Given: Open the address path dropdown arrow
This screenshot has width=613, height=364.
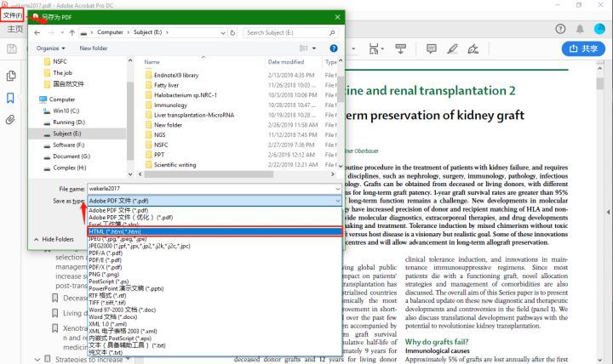Looking at the screenshot, I should coord(223,33).
